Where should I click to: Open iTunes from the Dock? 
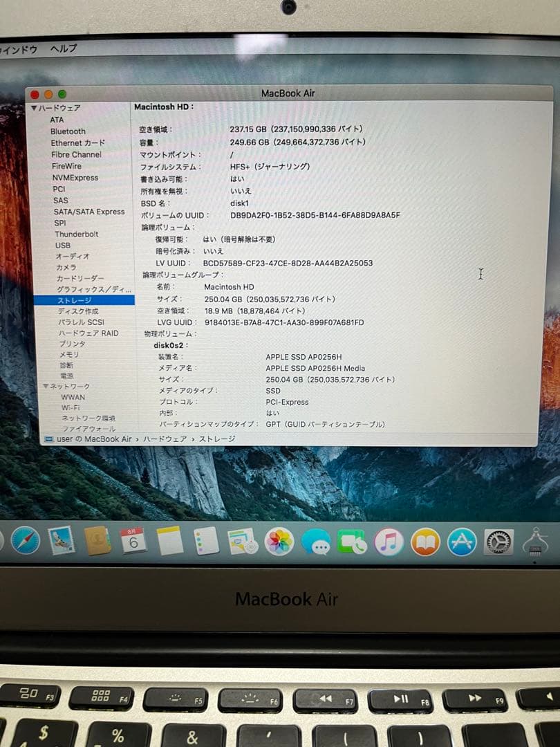pyautogui.click(x=388, y=542)
